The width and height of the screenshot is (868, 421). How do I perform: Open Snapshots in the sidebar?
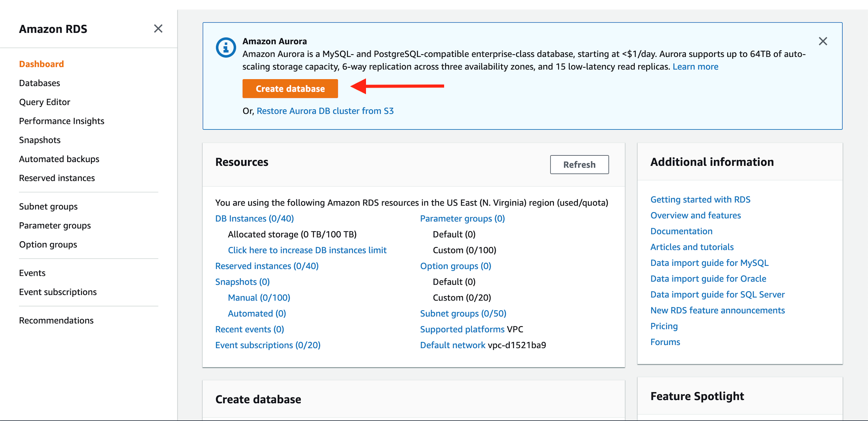point(40,140)
